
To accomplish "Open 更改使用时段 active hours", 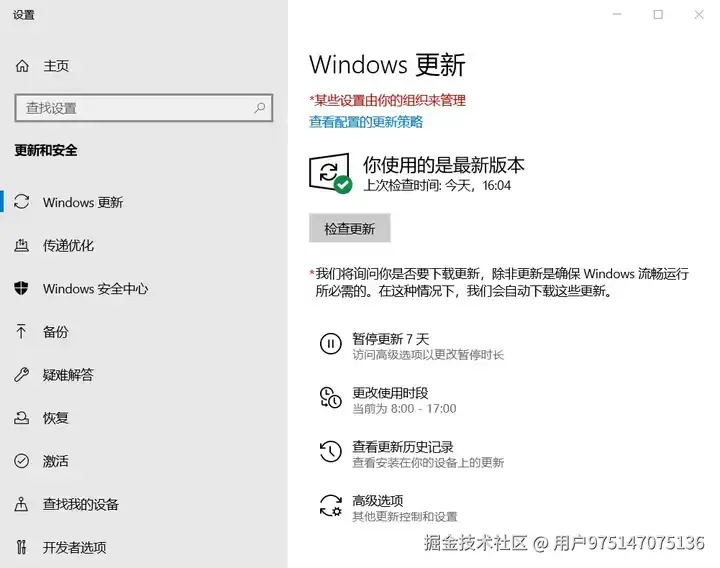I will (390, 393).
